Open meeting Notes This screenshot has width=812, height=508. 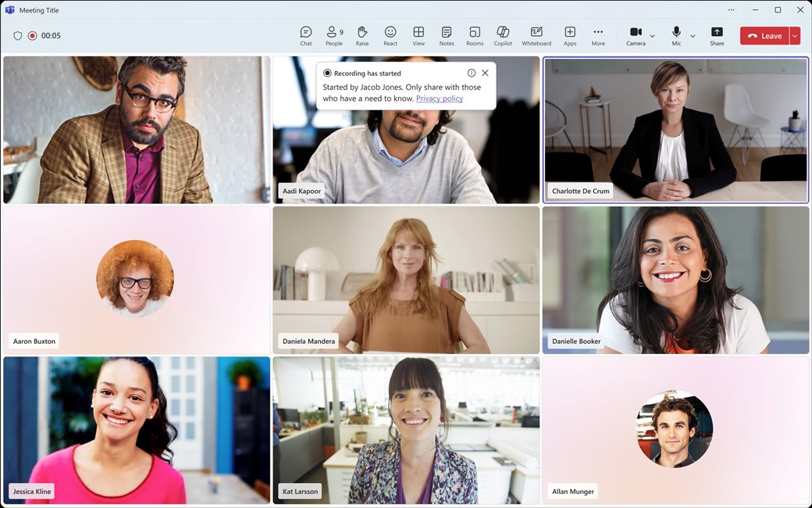point(447,35)
